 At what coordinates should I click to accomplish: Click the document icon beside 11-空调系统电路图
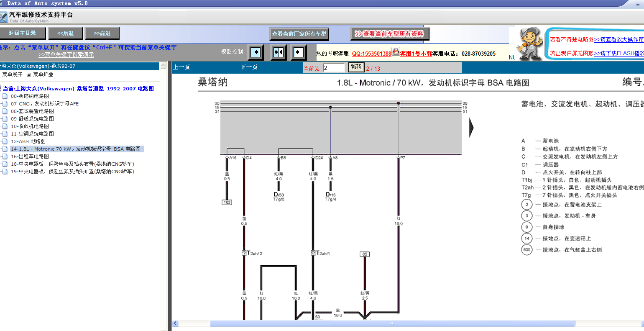coord(5,134)
